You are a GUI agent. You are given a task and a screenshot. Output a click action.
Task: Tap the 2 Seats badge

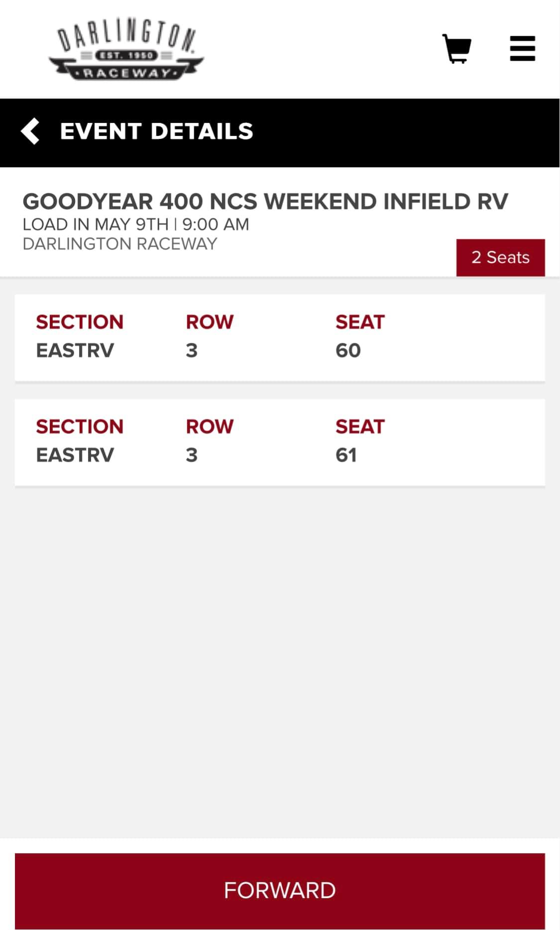(500, 258)
